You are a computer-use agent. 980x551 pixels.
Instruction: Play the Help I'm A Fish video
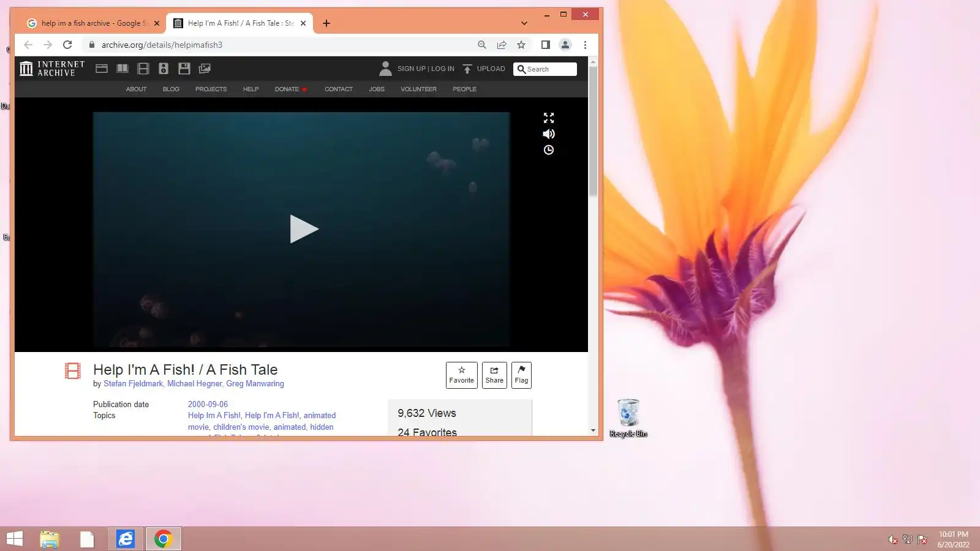pos(304,229)
